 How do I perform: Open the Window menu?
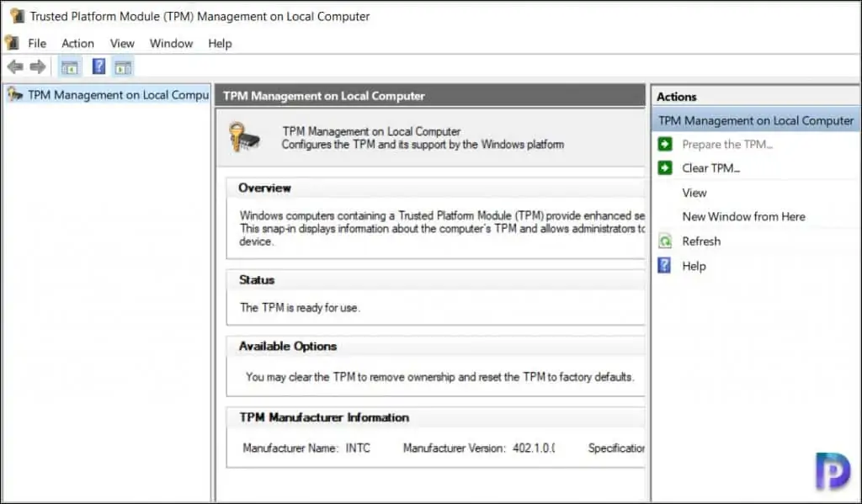coord(171,43)
